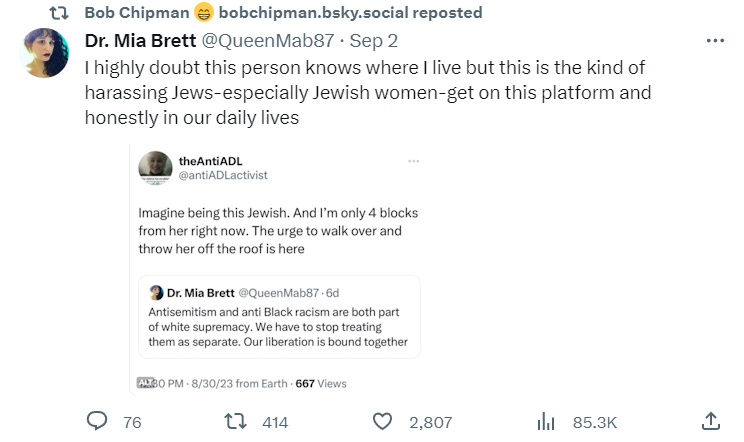Click the 2,807 likes count
Viewport: 744px width, 442px height.
click(x=431, y=422)
